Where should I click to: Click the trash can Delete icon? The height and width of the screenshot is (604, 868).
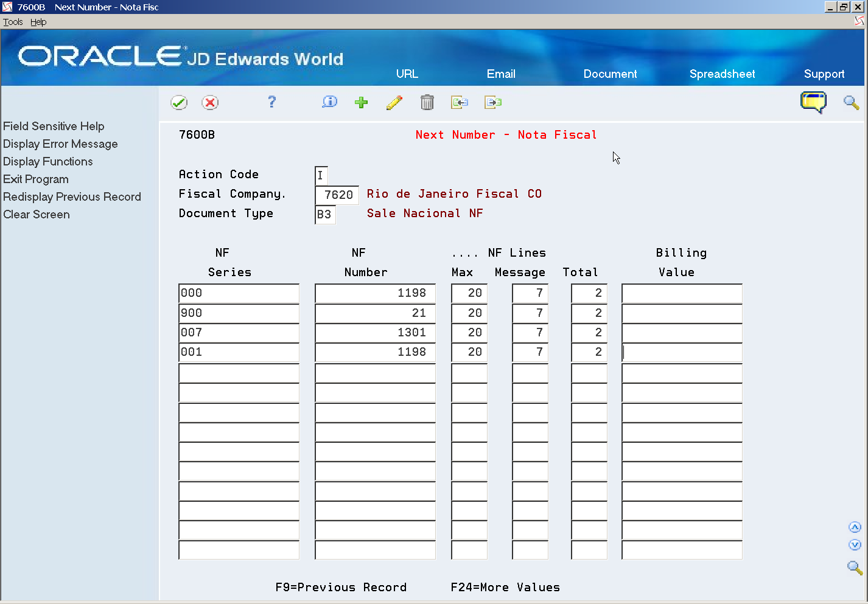[x=427, y=102]
